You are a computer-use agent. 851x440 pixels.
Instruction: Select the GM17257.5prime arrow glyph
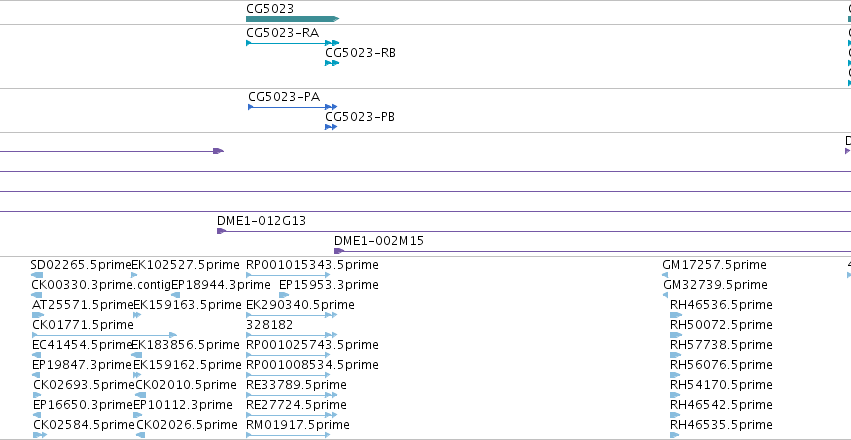click(x=665, y=275)
